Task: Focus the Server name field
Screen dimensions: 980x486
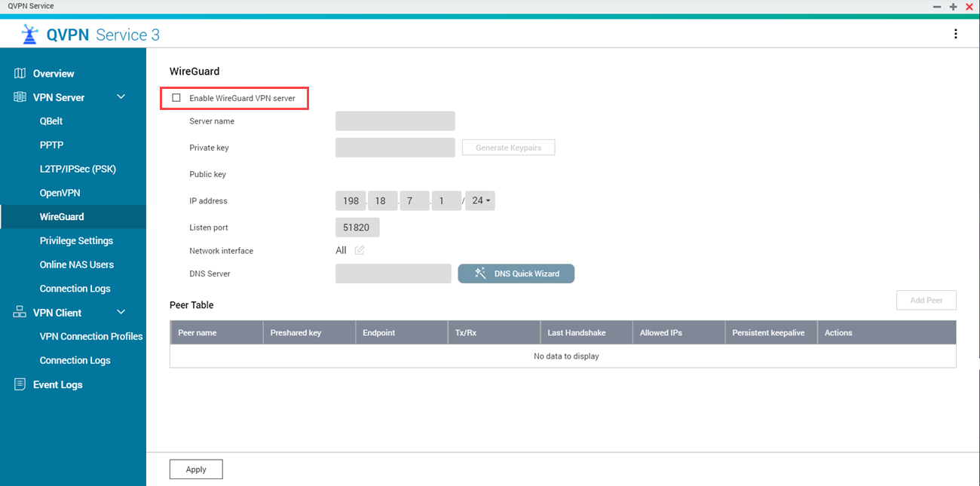Action: [395, 121]
